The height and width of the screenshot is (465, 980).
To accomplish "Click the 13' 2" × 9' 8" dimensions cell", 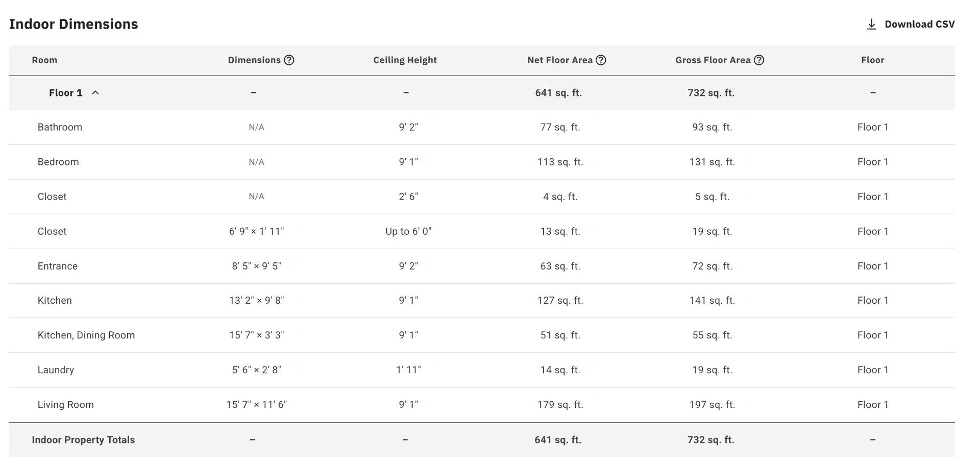I will (256, 301).
